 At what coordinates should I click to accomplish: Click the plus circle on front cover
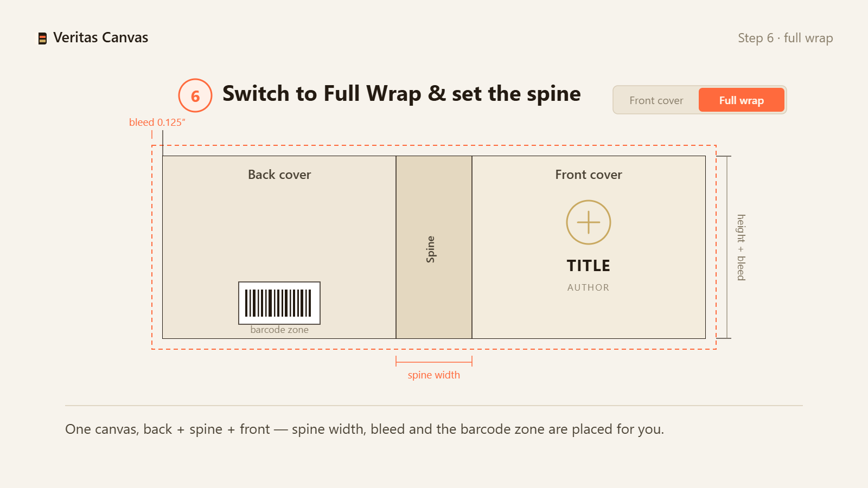[589, 222]
